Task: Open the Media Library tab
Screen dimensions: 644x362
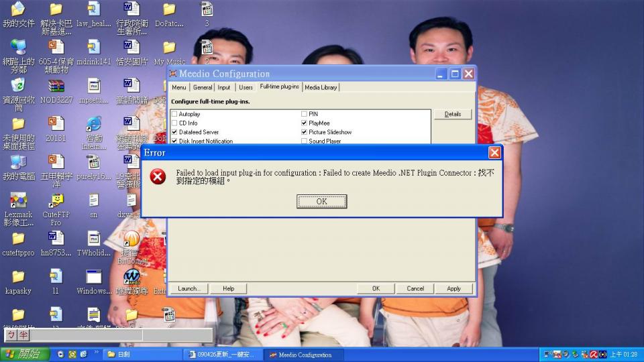Action: 321,87
